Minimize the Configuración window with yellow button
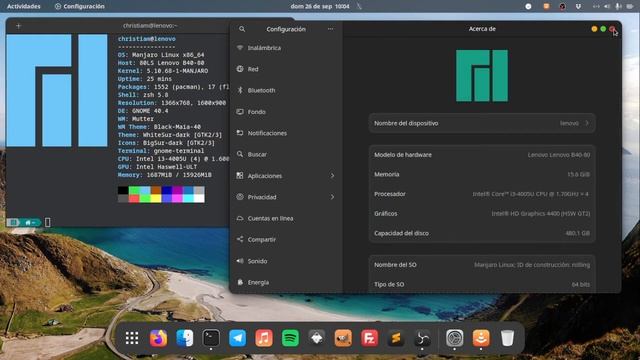The image size is (640, 360). point(594,29)
